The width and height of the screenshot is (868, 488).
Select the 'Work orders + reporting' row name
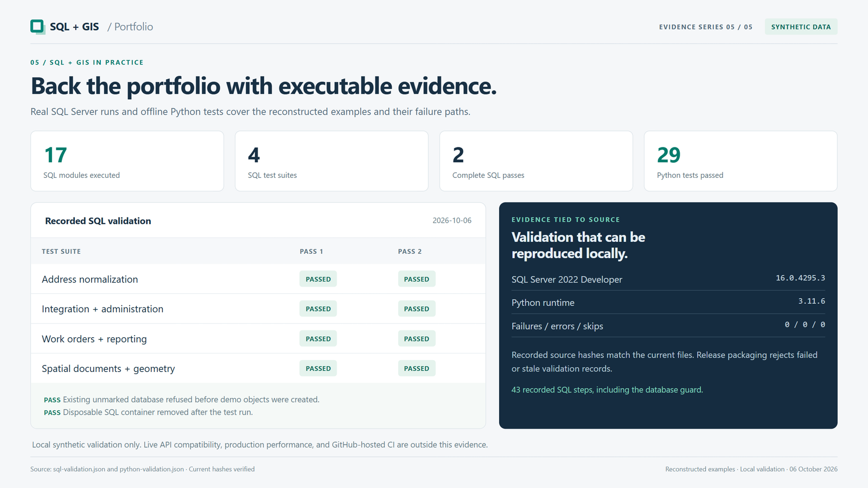[x=94, y=339]
